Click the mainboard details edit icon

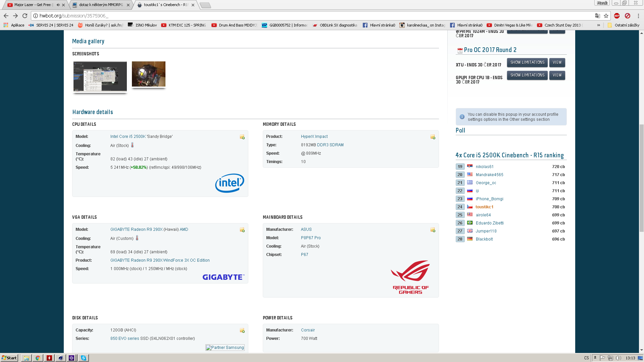click(433, 230)
